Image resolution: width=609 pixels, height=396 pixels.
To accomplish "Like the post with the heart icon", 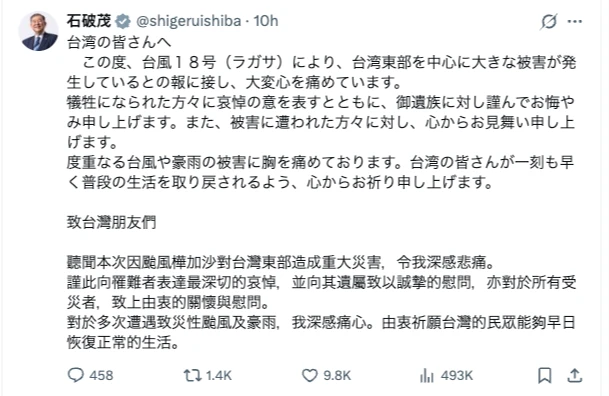I will click(x=310, y=375).
